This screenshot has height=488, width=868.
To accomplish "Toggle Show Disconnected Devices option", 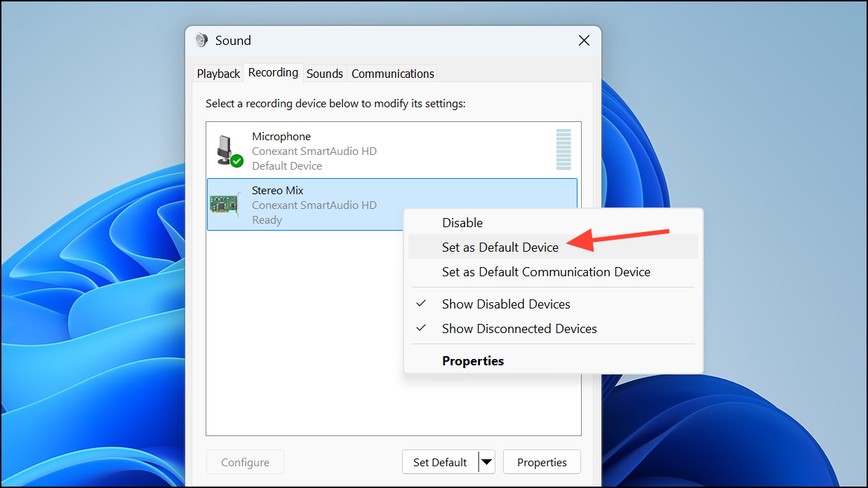I will pos(519,328).
